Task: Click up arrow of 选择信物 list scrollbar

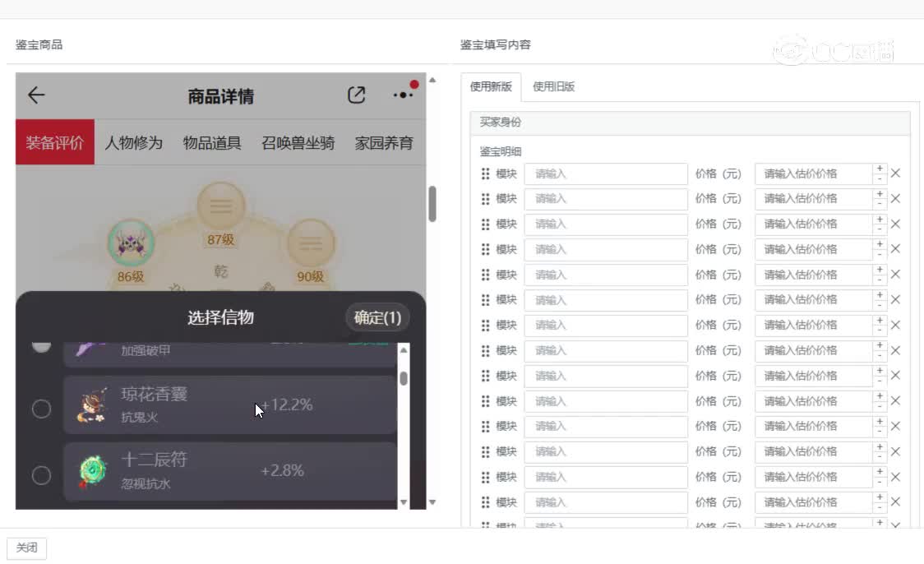Action: pyautogui.click(x=404, y=350)
